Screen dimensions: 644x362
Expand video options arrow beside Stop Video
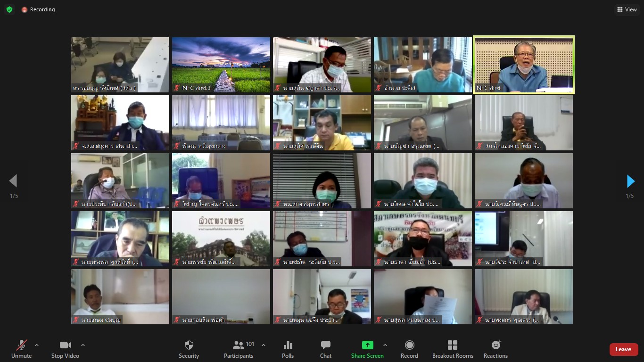(83, 345)
